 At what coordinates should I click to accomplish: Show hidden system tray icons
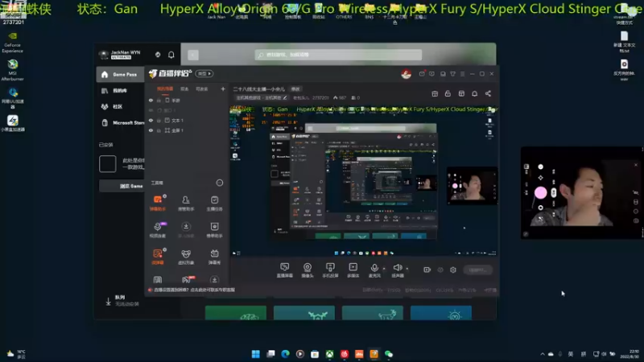(542, 354)
